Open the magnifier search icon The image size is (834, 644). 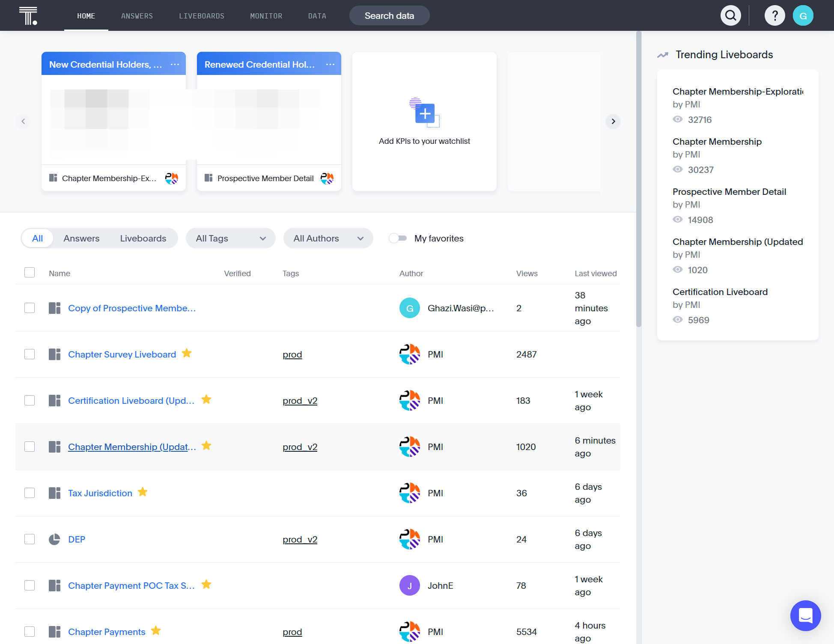[731, 16]
